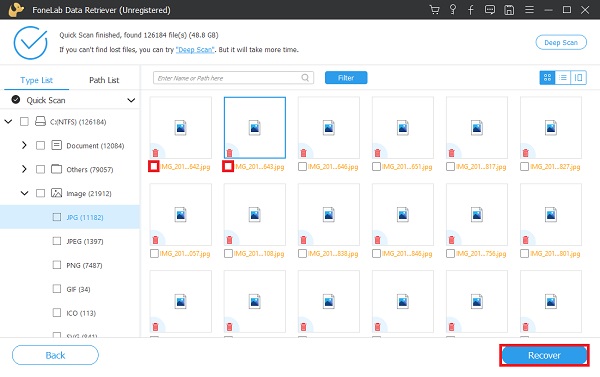Screen dimensions: 600x377
Task: Open the shopping cart purchase icon
Action: (434, 10)
